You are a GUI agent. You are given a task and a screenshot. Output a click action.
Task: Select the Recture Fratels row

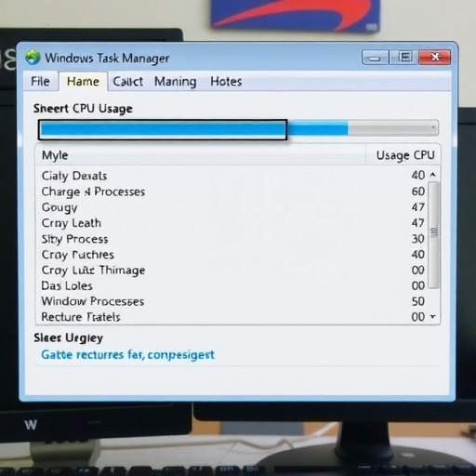[x=232, y=317]
